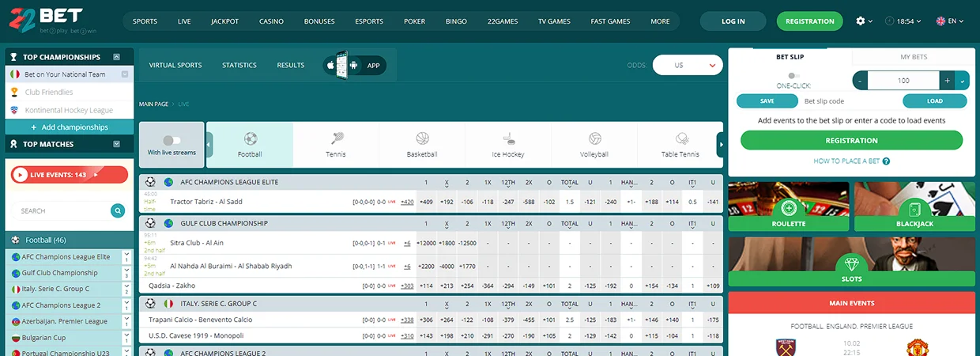Open the LIVE menu
980x356 pixels.
184,21
